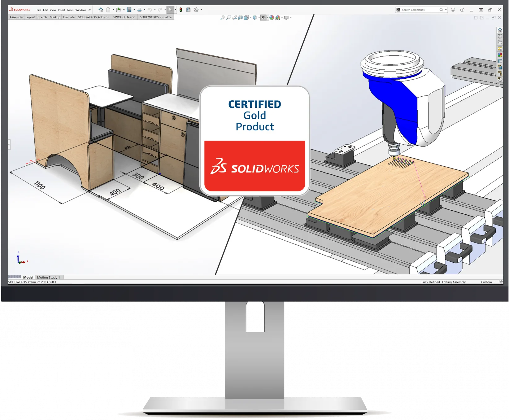This screenshot has width=509, height=420.
Task: Open the Window menu
Action: point(80,10)
